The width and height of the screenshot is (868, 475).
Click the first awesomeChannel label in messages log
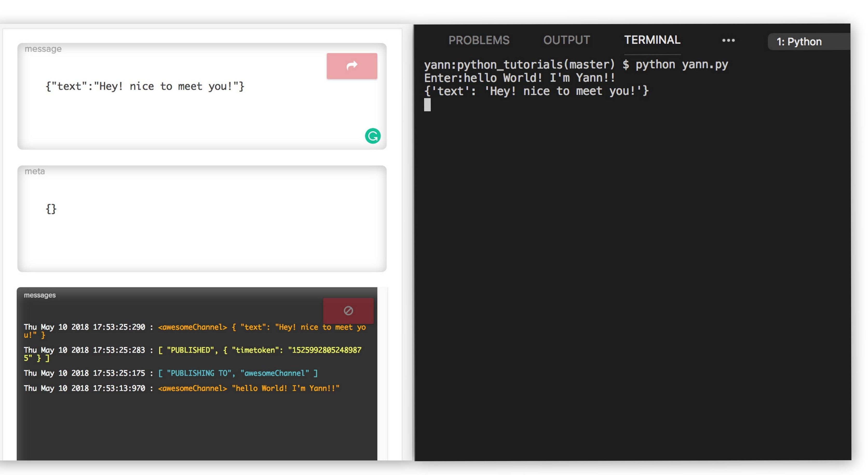(x=192, y=327)
